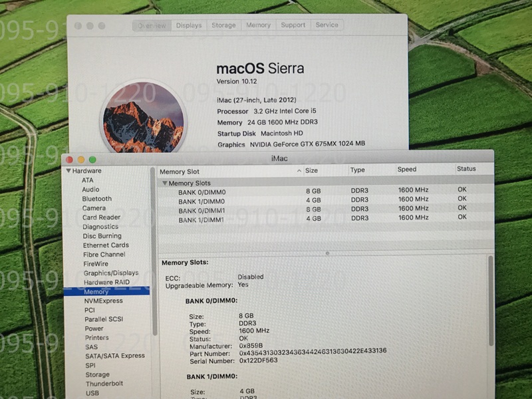532x399 pixels.
Task: Sort the table by the Status column
Action: coord(466,169)
